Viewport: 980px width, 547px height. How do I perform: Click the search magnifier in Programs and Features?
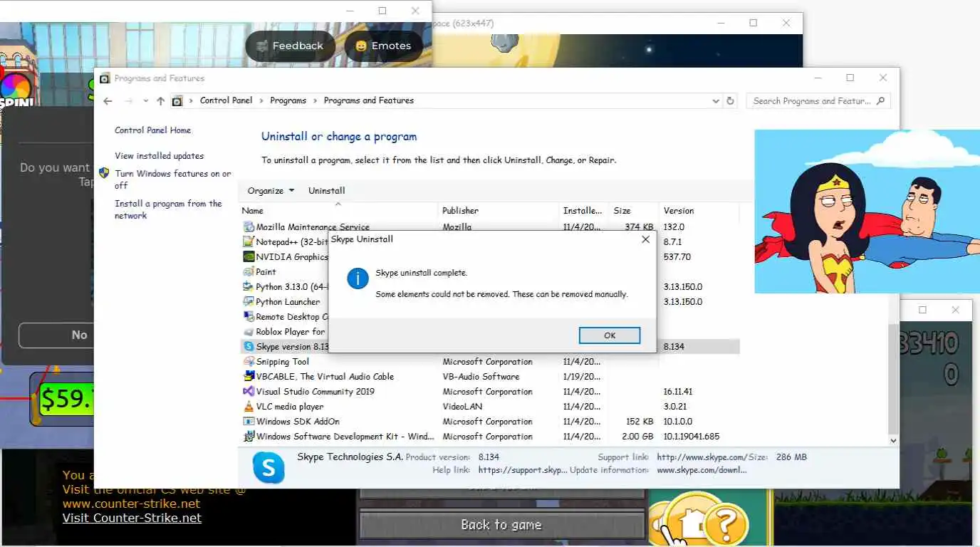point(881,101)
